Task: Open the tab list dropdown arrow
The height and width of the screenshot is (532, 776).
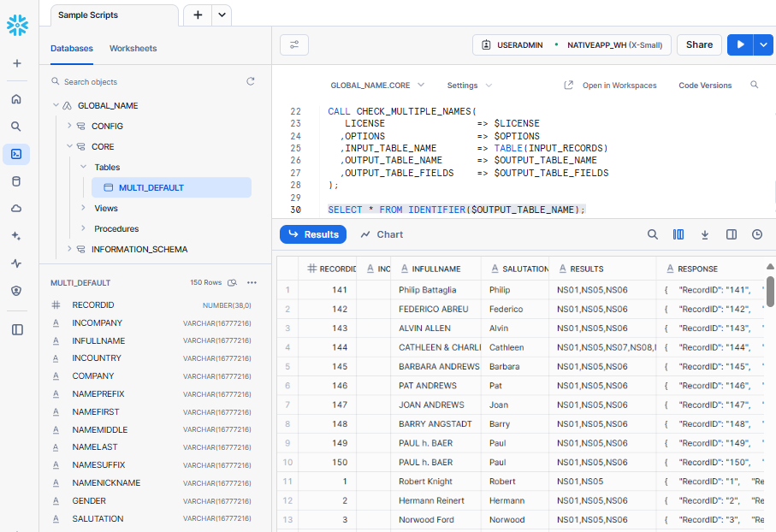Action: [x=222, y=15]
